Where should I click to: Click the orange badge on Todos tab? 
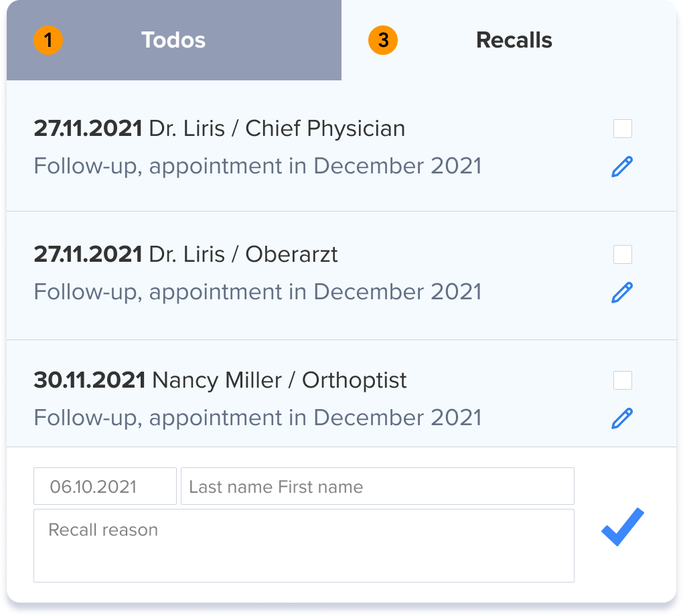point(48,40)
